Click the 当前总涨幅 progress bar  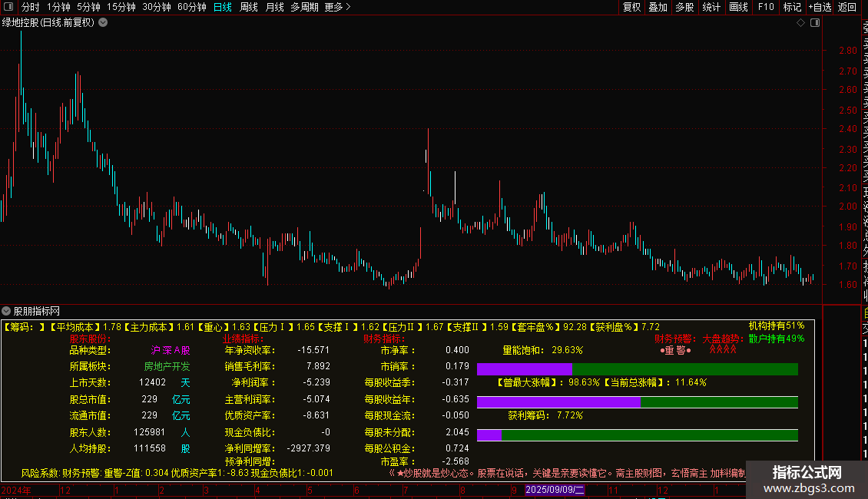tap(637, 402)
